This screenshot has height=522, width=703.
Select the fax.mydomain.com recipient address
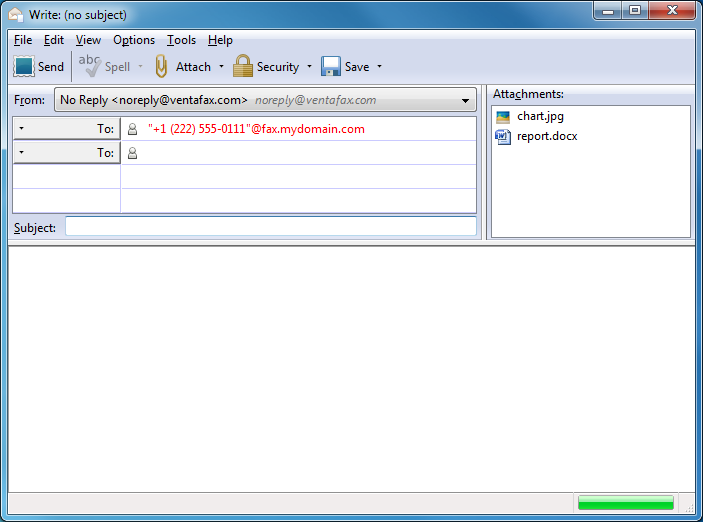tap(256, 129)
